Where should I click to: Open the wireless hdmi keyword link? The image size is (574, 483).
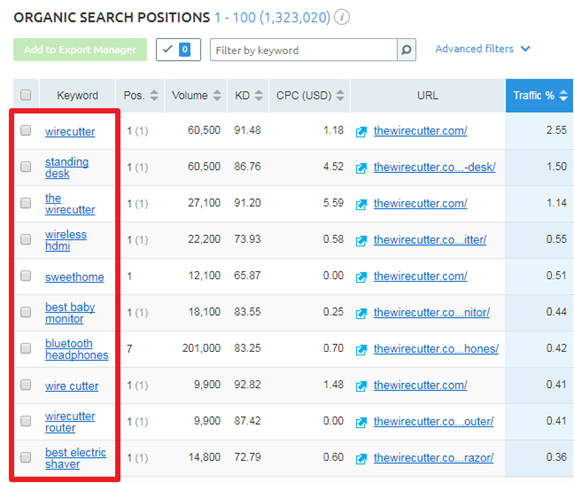pos(66,240)
